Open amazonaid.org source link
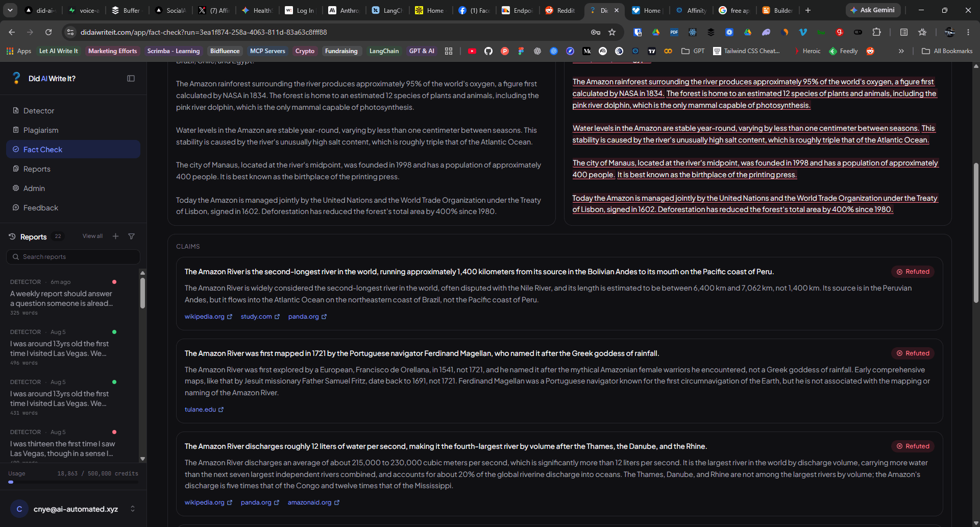Screen dimensions: 980x527 pyautogui.click(x=313, y=502)
